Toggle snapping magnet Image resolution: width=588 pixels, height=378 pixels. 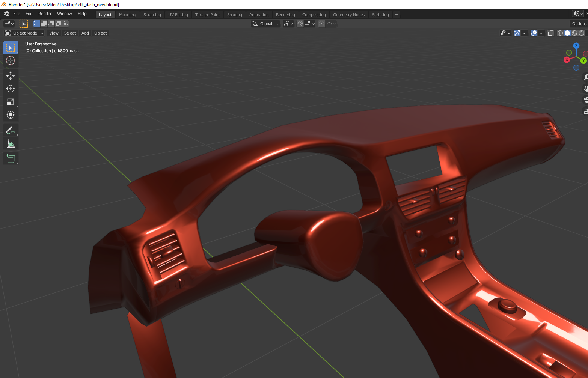click(x=300, y=24)
